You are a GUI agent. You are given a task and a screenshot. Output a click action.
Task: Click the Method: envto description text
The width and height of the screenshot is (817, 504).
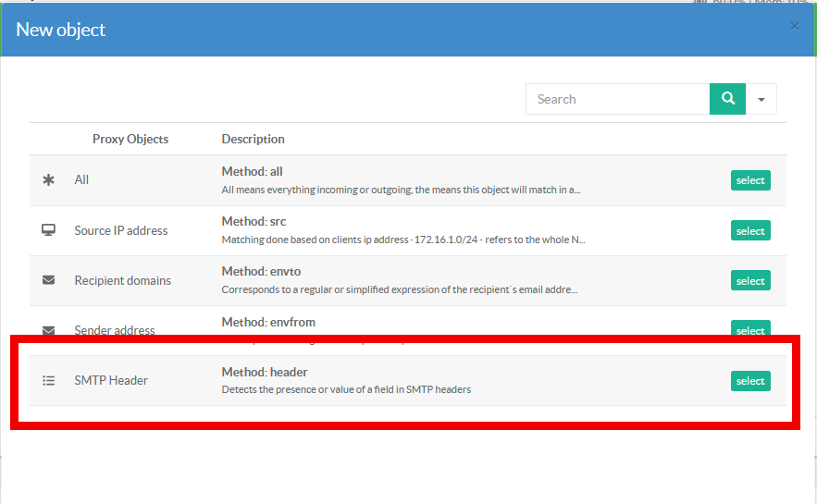pos(261,271)
